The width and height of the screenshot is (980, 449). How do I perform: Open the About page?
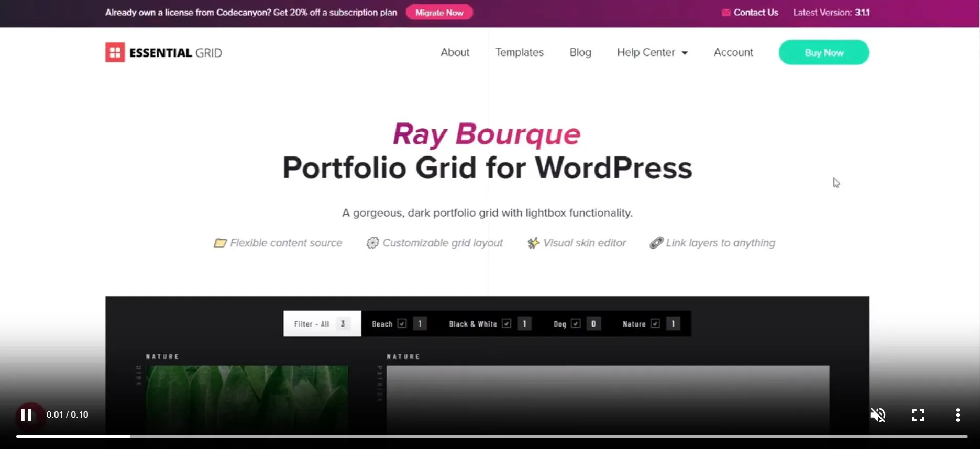click(455, 52)
